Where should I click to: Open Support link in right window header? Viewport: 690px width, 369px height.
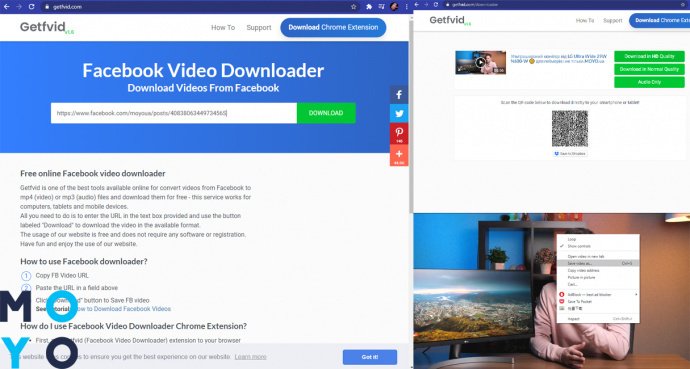click(613, 21)
